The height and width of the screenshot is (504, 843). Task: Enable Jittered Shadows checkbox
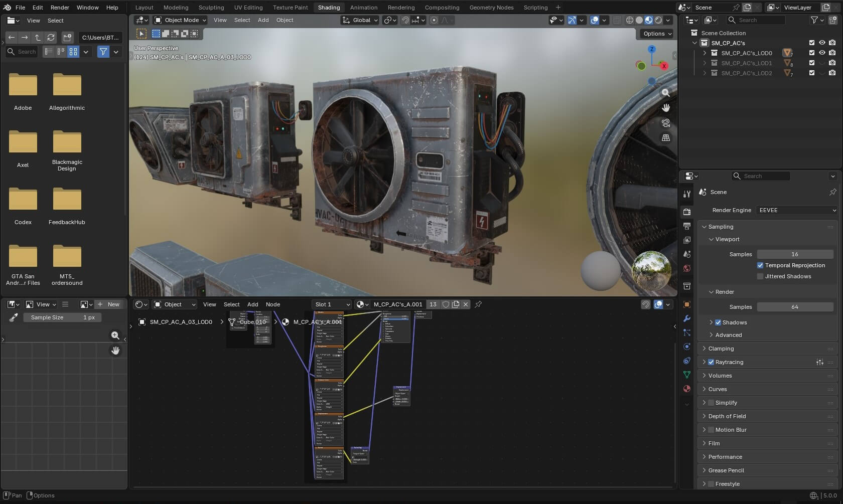tap(760, 276)
